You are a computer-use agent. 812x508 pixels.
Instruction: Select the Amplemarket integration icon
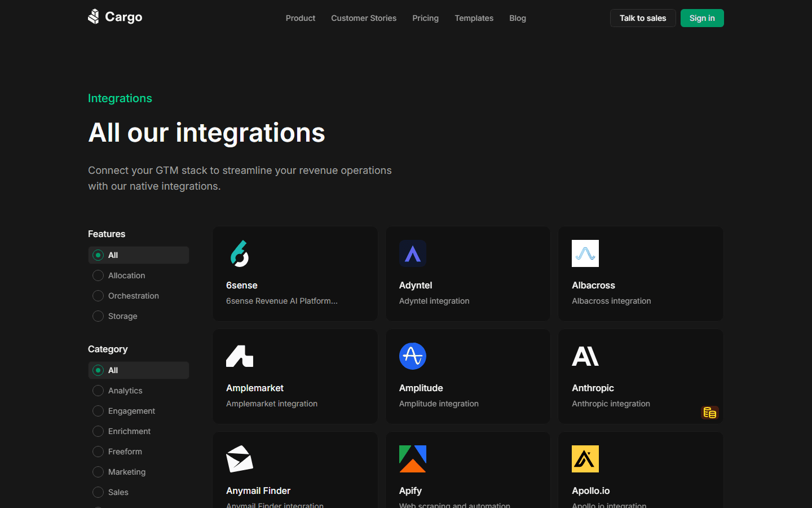(239, 356)
